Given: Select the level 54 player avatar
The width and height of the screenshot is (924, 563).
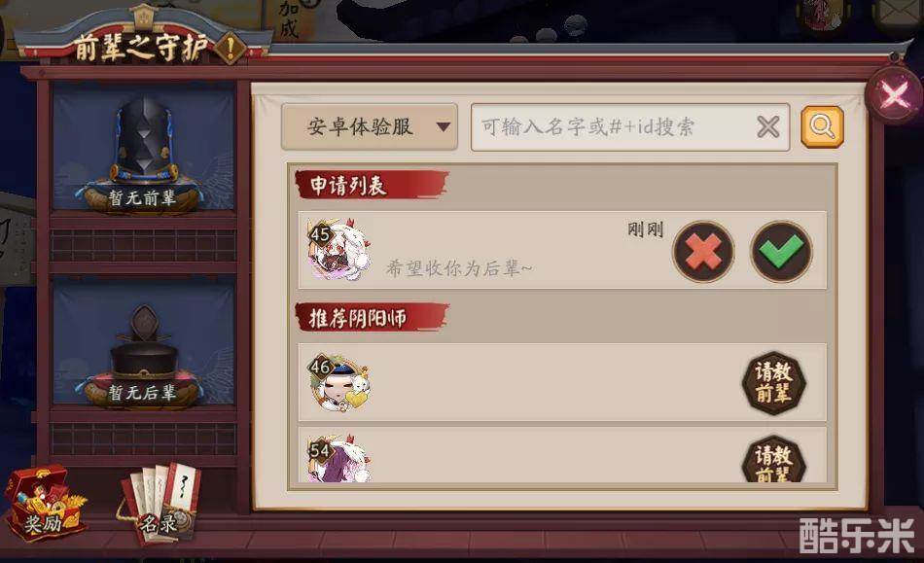Looking at the screenshot, I should pyautogui.click(x=338, y=458).
